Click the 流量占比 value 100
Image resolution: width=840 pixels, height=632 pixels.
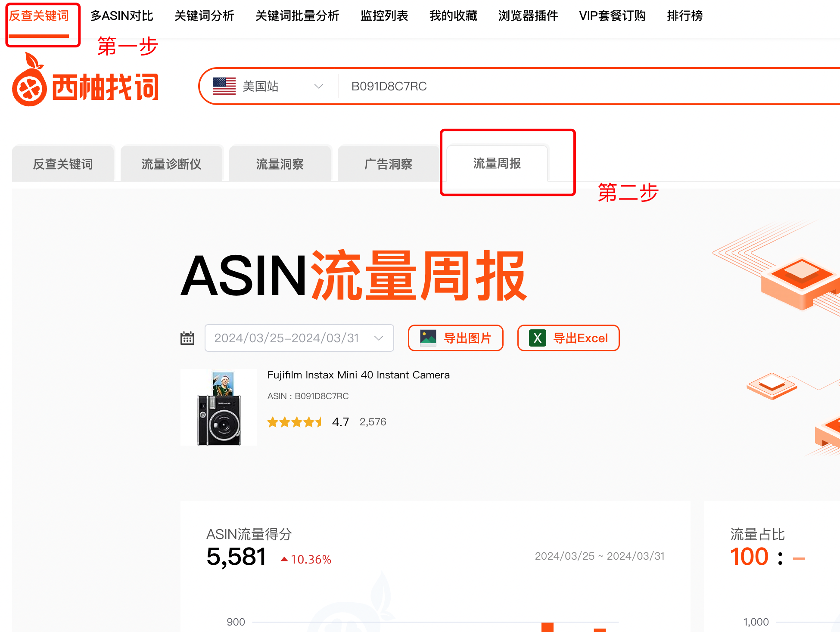750,557
